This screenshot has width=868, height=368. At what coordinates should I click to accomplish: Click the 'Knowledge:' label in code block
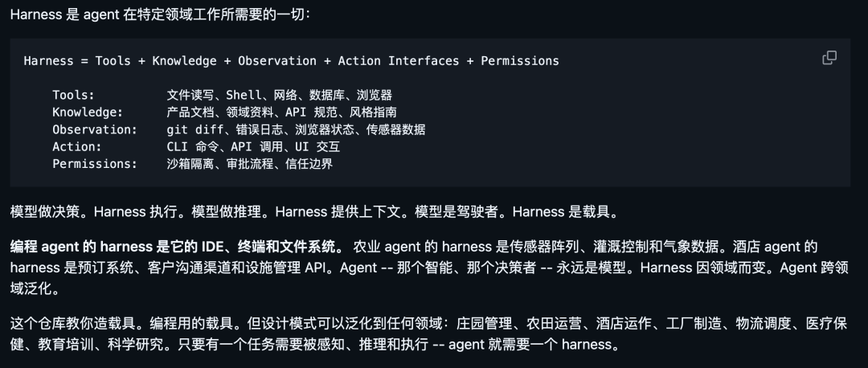click(88, 112)
